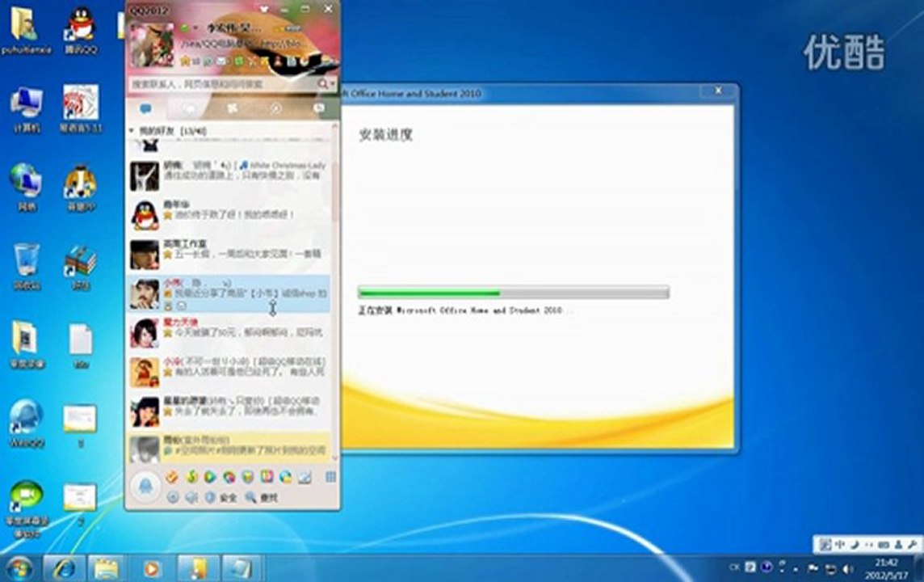
Task: Click the QQ search magnifier icon
Action: [x=322, y=84]
